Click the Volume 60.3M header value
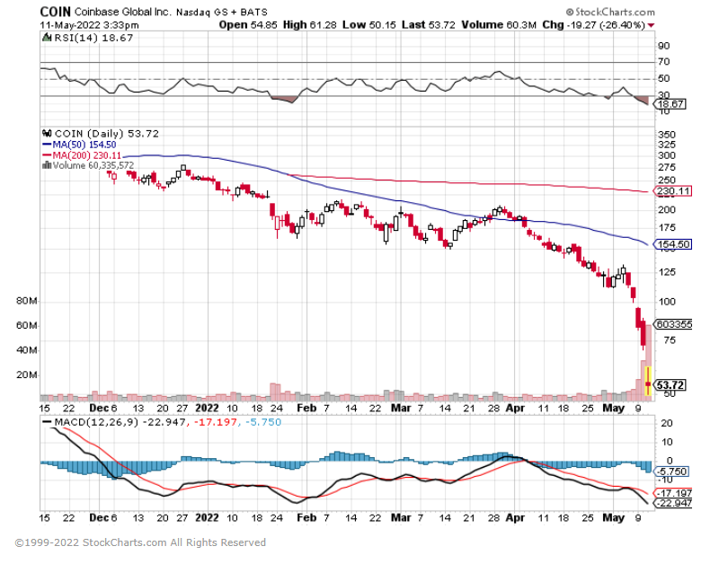The image size is (728, 564). click(x=499, y=24)
